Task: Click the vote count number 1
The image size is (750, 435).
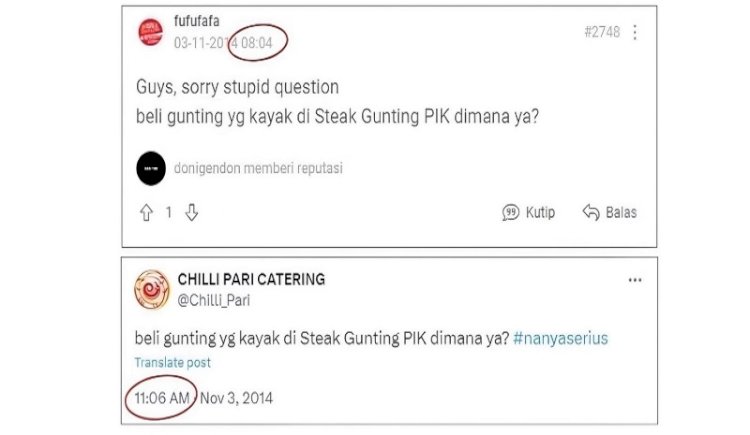Action: tap(168, 212)
